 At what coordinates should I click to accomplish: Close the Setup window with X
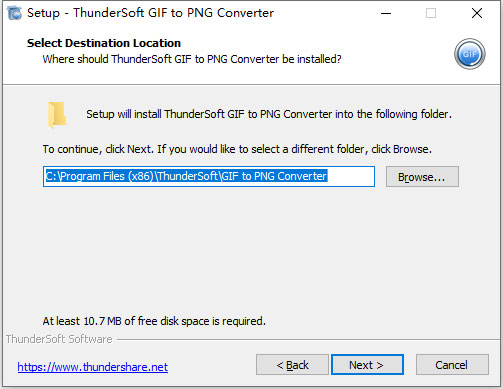(x=477, y=13)
